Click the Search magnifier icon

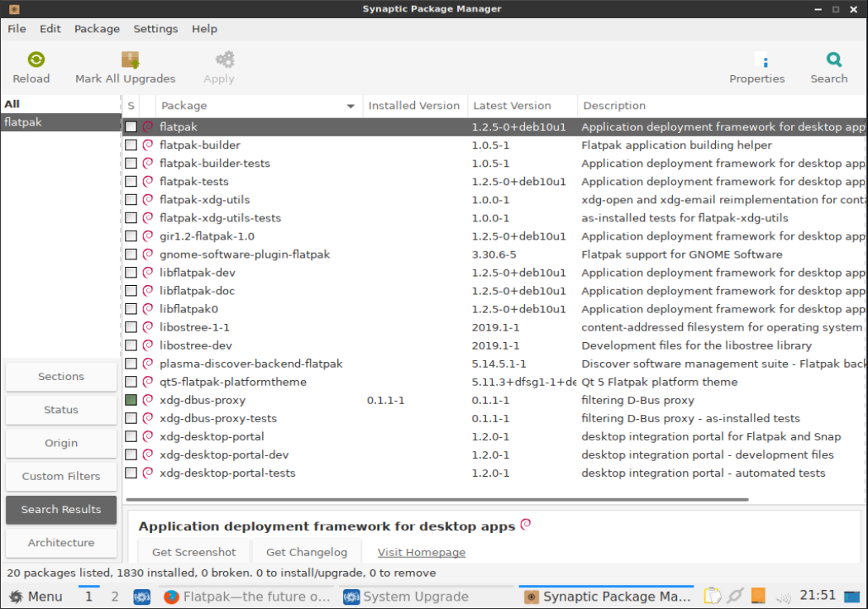coord(833,59)
